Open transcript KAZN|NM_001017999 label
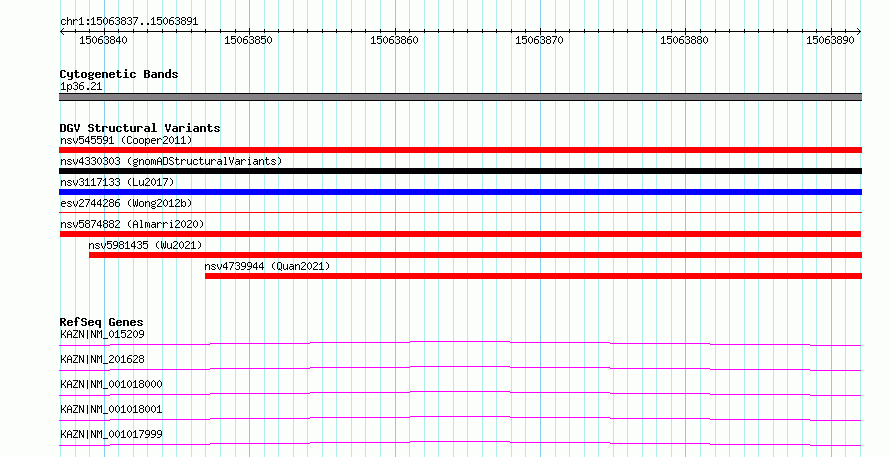The image size is (890, 457). coord(111,434)
